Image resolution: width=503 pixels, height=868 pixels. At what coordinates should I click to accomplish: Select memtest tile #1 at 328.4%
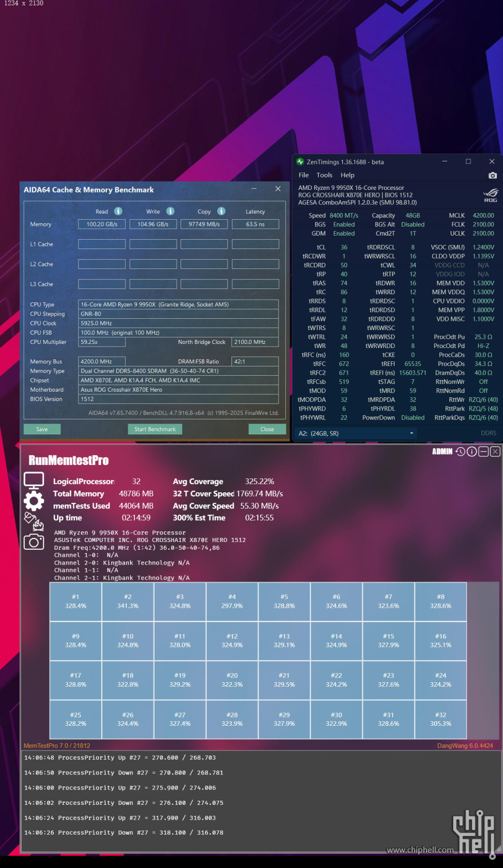click(x=75, y=602)
